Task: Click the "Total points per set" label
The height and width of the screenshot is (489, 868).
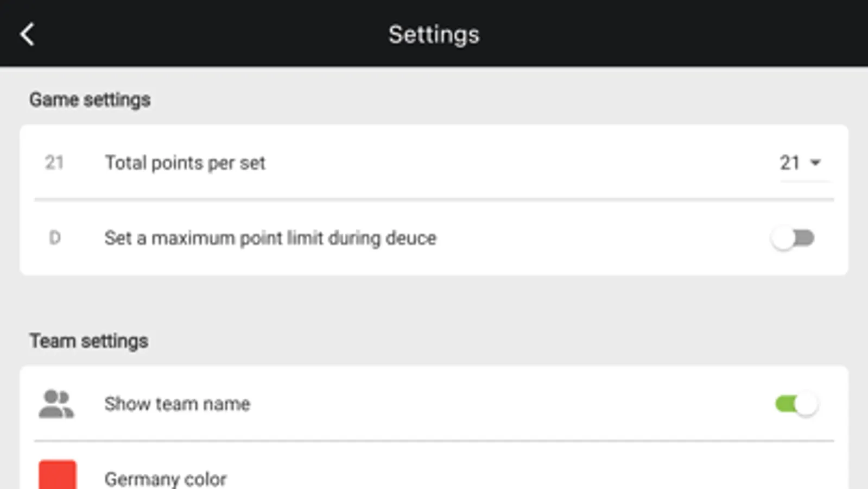Action: [x=185, y=162]
